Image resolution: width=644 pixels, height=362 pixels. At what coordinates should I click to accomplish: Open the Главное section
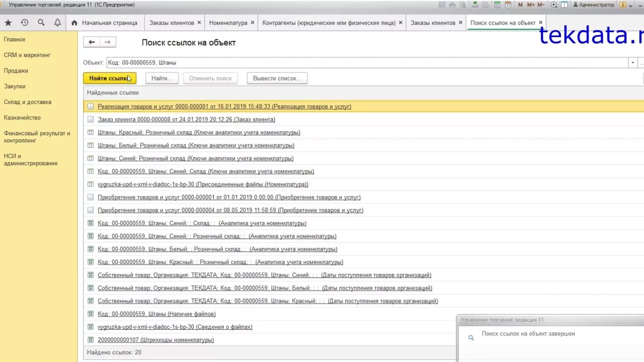15,39
